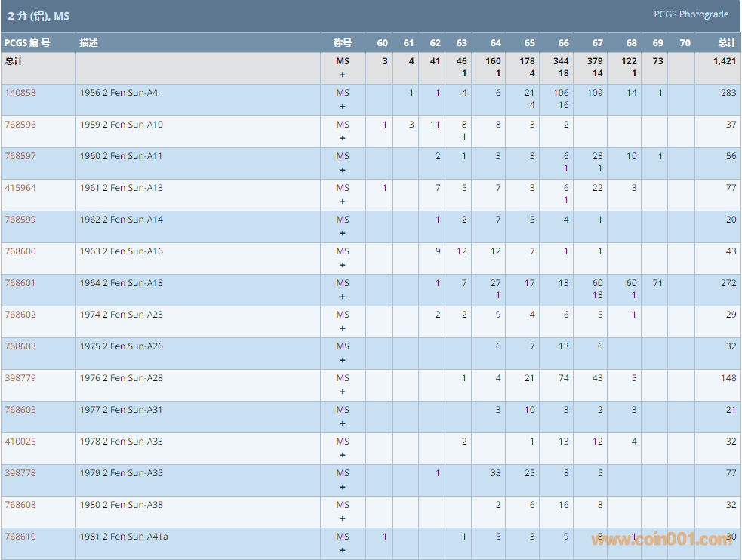
Task: Click population count 71 in 1964 row
Action: (x=657, y=283)
